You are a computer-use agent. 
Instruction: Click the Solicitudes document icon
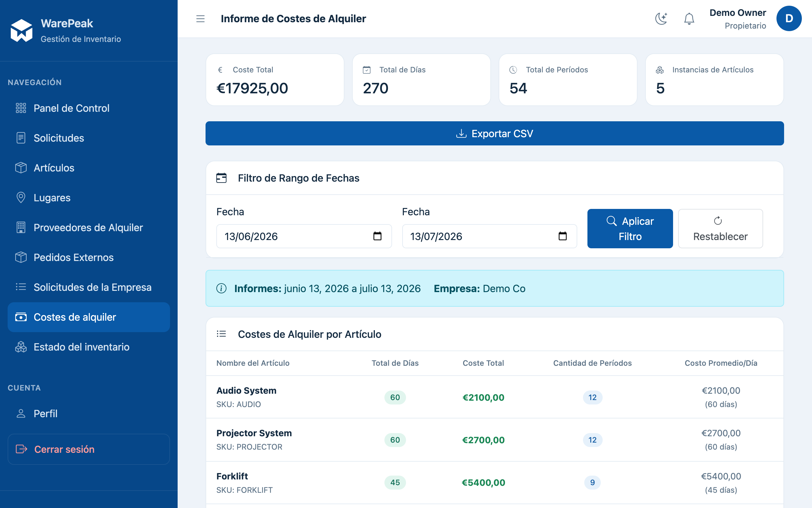click(21, 138)
